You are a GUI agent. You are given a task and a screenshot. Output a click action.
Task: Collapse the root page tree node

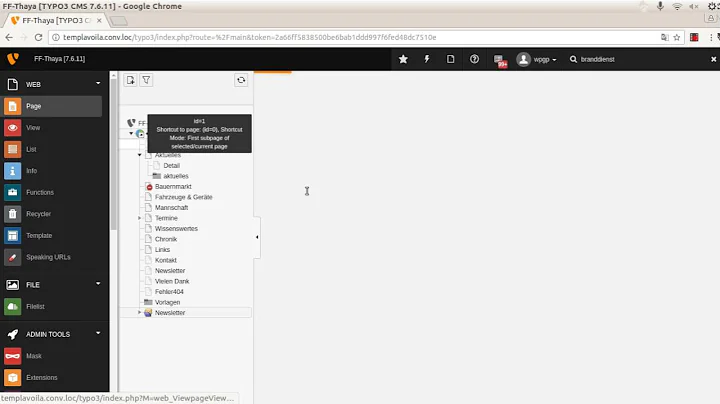[x=131, y=134]
